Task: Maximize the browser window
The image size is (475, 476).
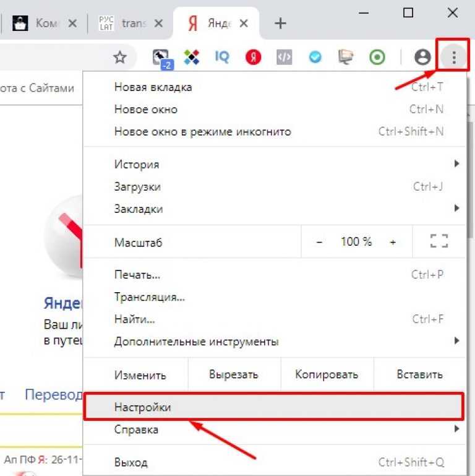Action: tap(408, 13)
